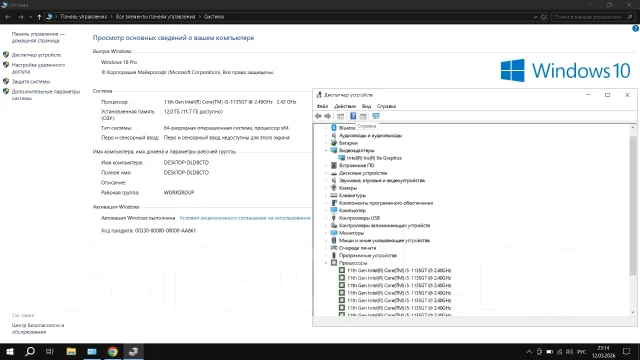
Task: Expand Звуковые, игровые и видеоустройства category
Action: [x=326, y=180]
